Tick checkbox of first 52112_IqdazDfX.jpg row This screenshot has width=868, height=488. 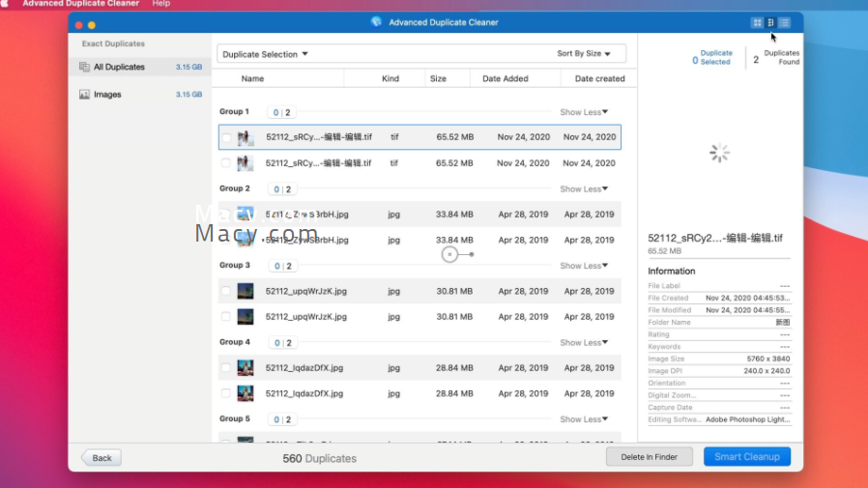coord(226,368)
